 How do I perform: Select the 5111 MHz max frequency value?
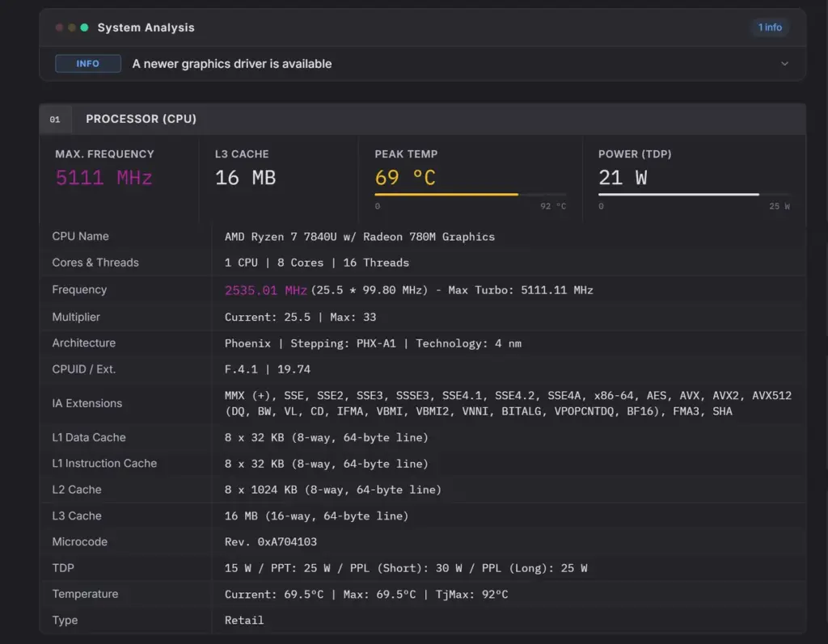click(104, 178)
